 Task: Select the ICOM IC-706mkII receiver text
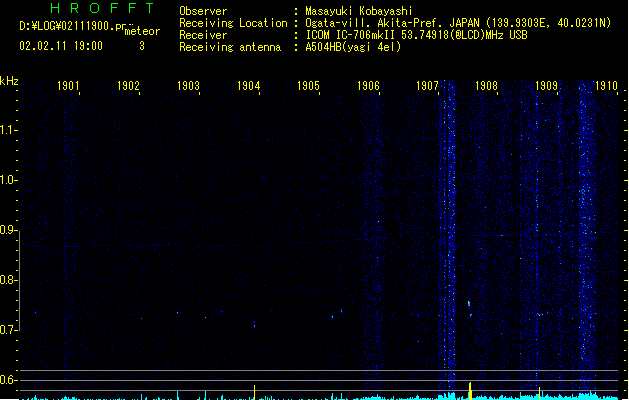pyautogui.click(x=416, y=35)
